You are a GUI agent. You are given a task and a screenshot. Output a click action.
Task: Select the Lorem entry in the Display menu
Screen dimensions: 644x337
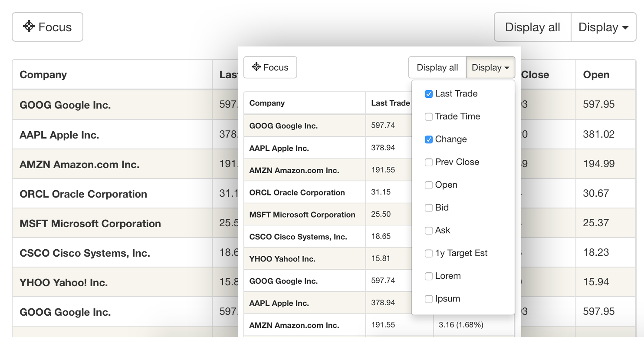pyautogui.click(x=448, y=276)
